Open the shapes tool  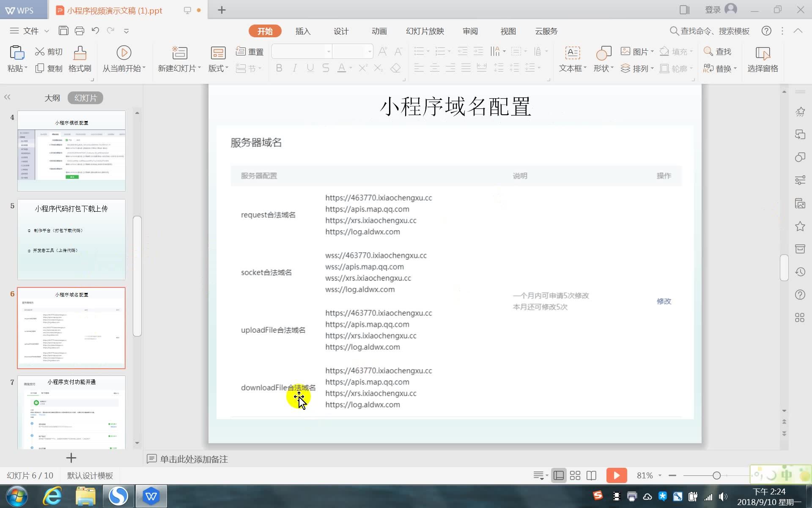(603, 59)
